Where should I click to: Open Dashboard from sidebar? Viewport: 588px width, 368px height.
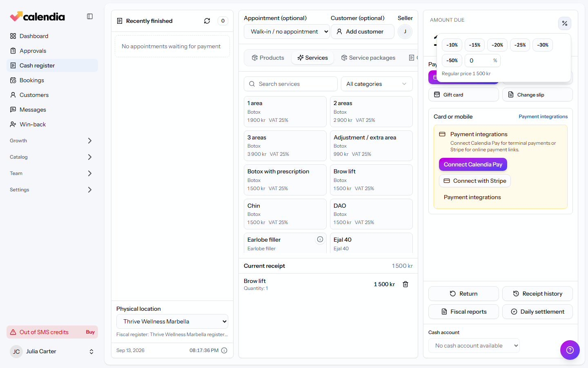(52, 36)
